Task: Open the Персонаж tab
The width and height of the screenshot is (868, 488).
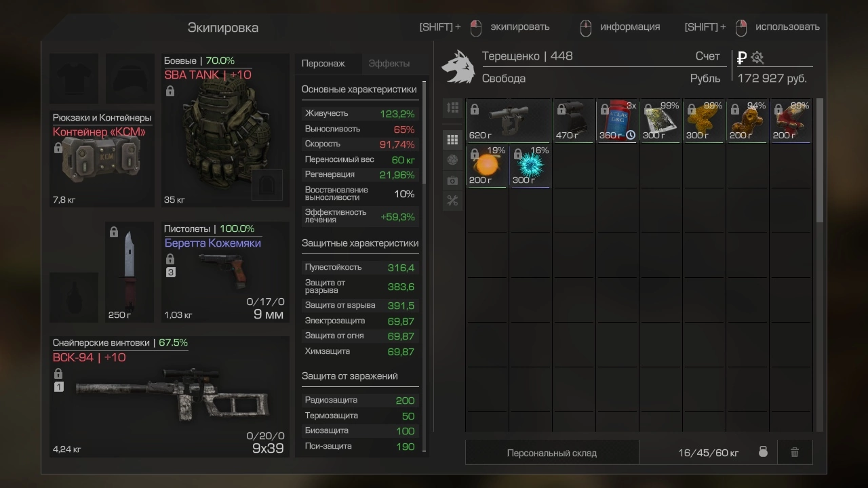Action: [323, 63]
